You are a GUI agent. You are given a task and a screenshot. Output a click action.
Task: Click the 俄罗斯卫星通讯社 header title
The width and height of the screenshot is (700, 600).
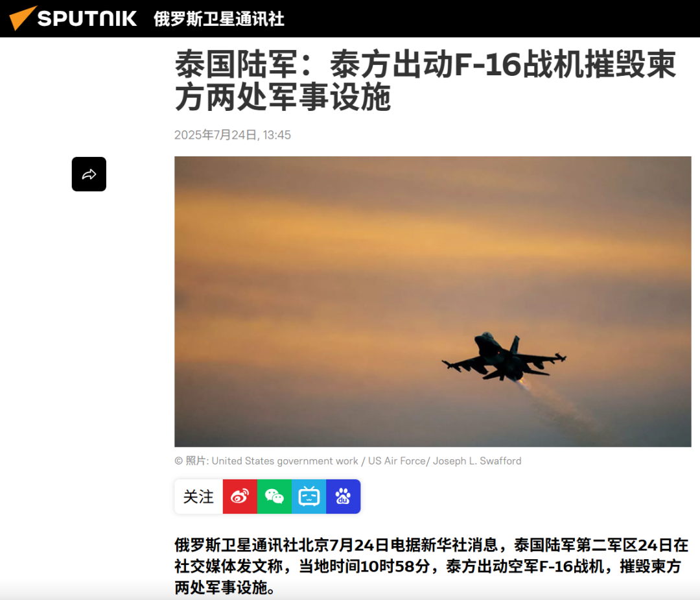(x=219, y=19)
